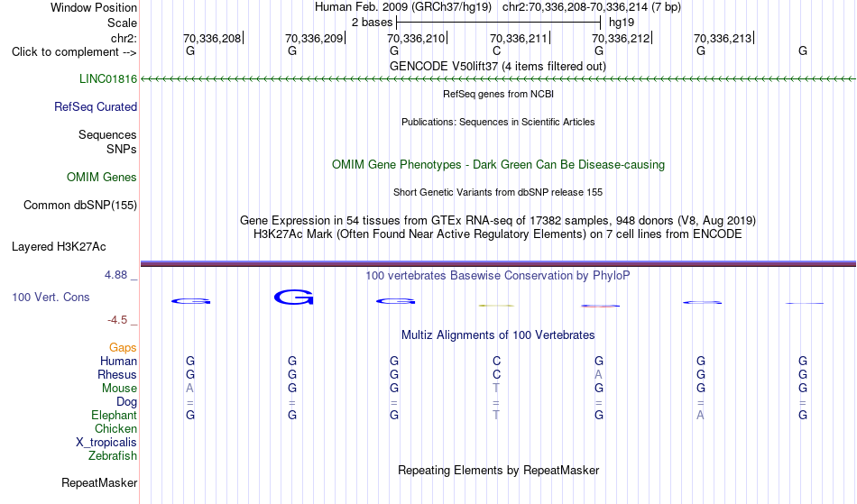Click the Mouse species label

coord(119,389)
